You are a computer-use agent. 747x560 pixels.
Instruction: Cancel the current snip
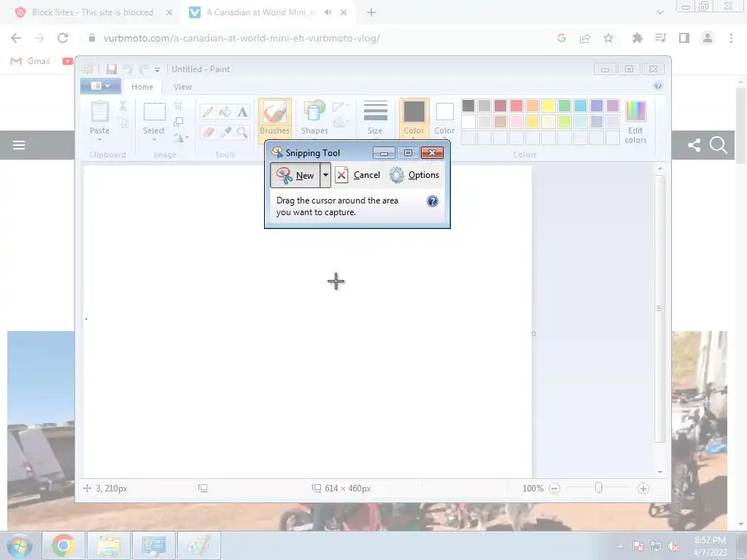[357, 175]
